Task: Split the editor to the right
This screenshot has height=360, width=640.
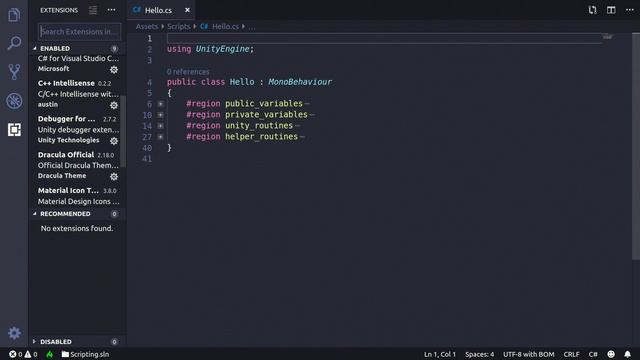Action: [611, 10]
